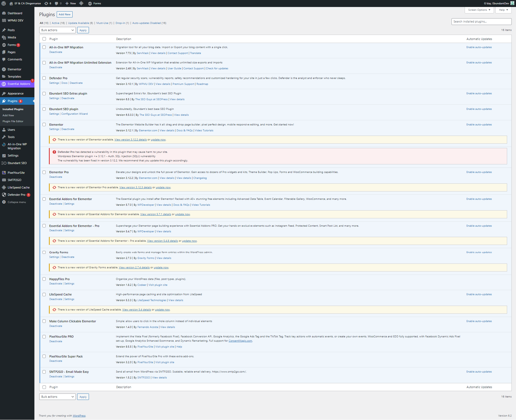516x420 pixels.
Task: Click the WordPress logo in admin bar
Action: [x=4, y=3]
